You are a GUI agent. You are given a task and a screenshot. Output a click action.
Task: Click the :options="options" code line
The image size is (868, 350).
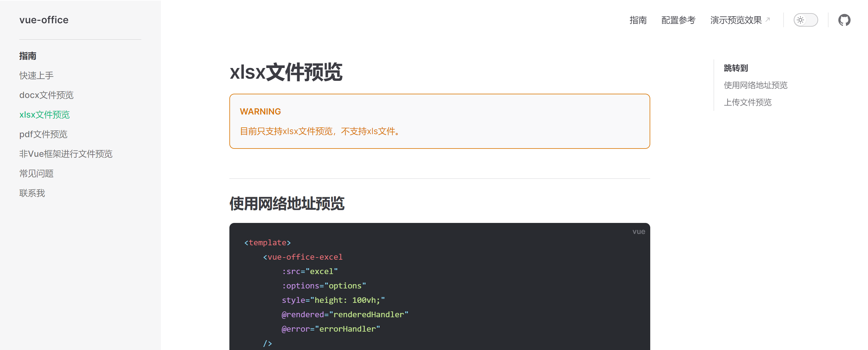point(324,285)
